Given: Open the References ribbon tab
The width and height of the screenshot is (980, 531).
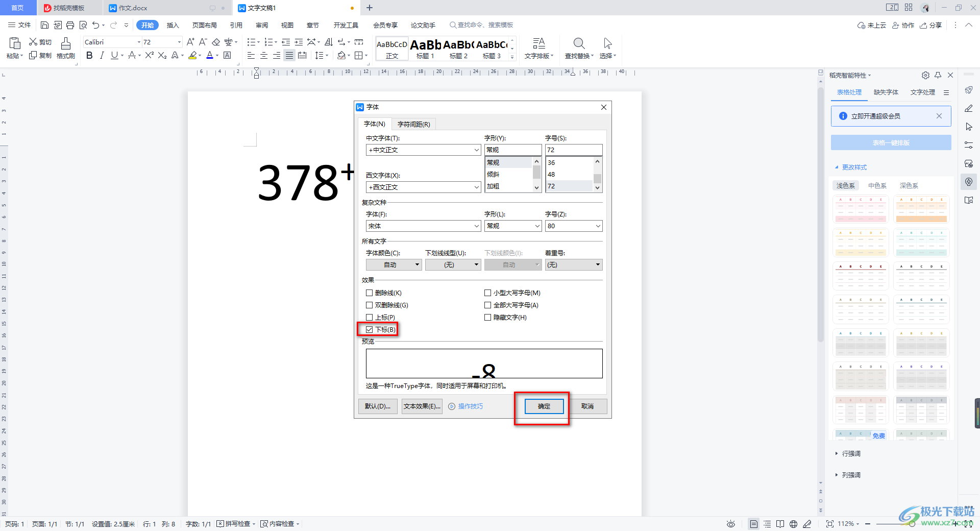Looking at the screenshot, I should point(236,25).
